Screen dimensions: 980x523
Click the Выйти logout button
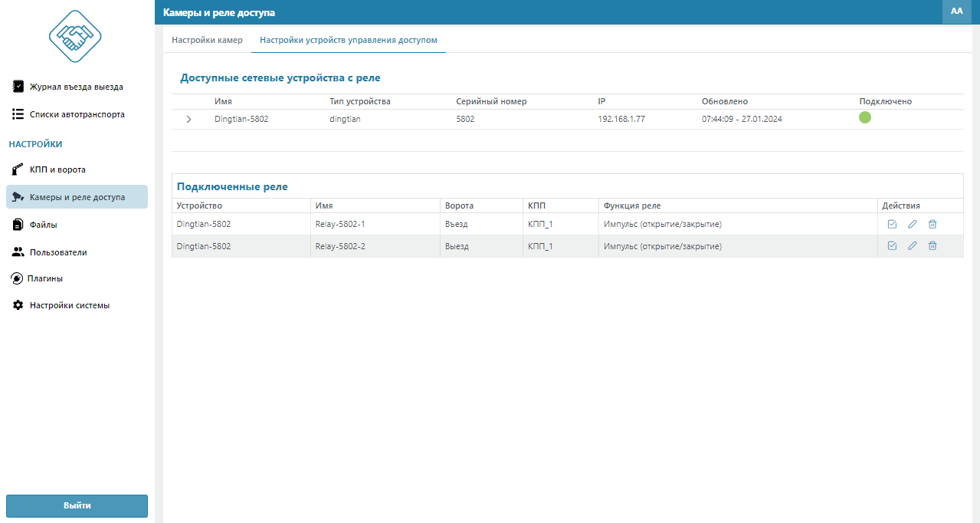pos(77,505)
